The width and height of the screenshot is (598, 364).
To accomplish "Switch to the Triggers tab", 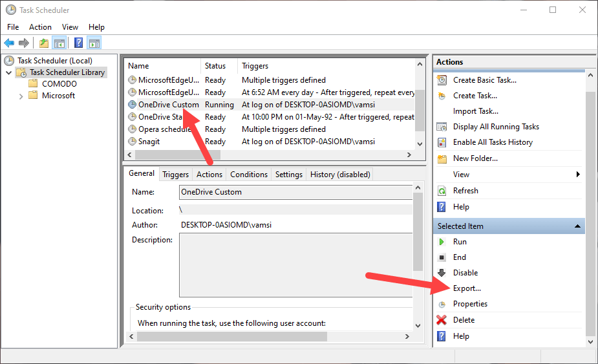I will 175,175.
